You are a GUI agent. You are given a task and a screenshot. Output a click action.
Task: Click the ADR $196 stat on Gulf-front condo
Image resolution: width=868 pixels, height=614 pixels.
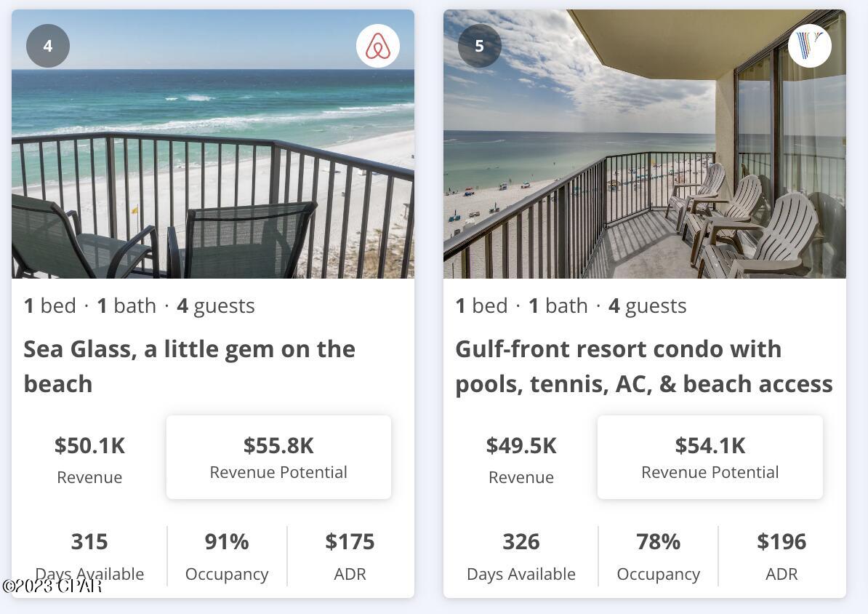coord(781,553)
